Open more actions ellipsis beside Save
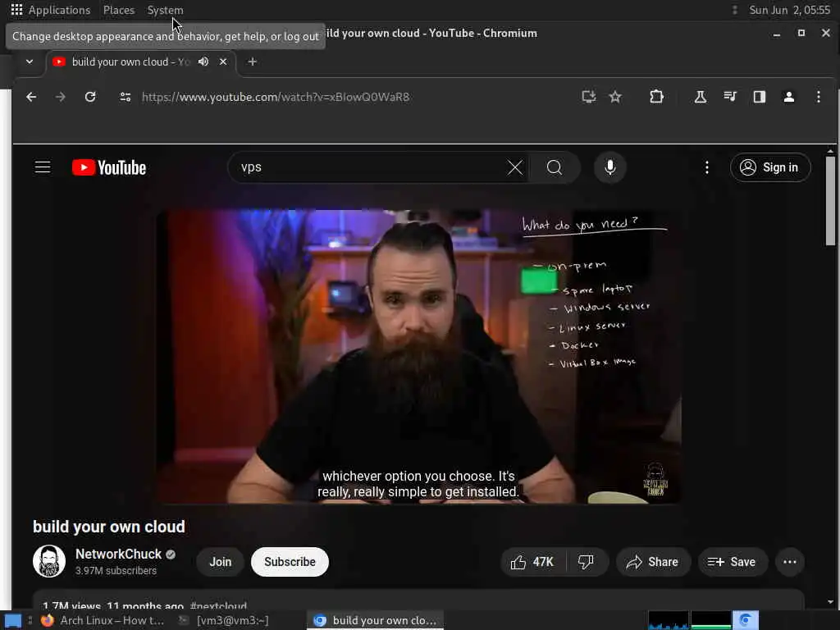This screenshot has width=840, height=630. tap(789, 561)
